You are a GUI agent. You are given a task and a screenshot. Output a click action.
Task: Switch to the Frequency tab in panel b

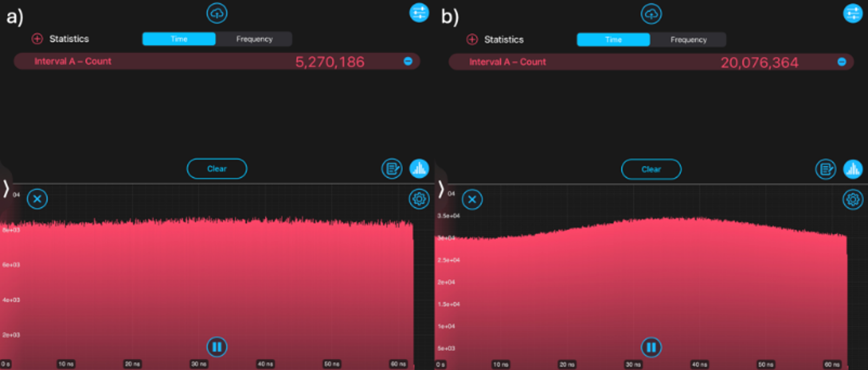(x=688, y=40)
